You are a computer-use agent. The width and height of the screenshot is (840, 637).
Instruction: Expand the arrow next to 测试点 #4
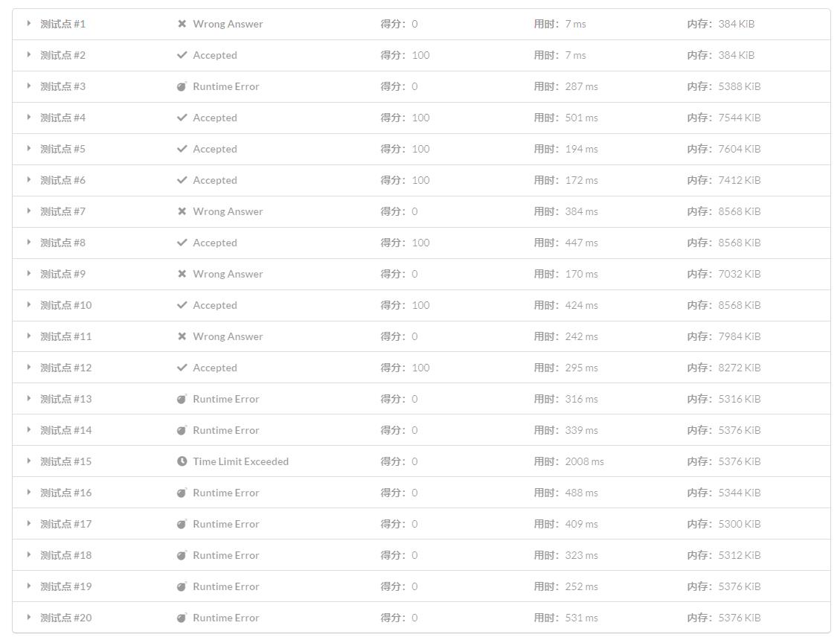point(29,118)
